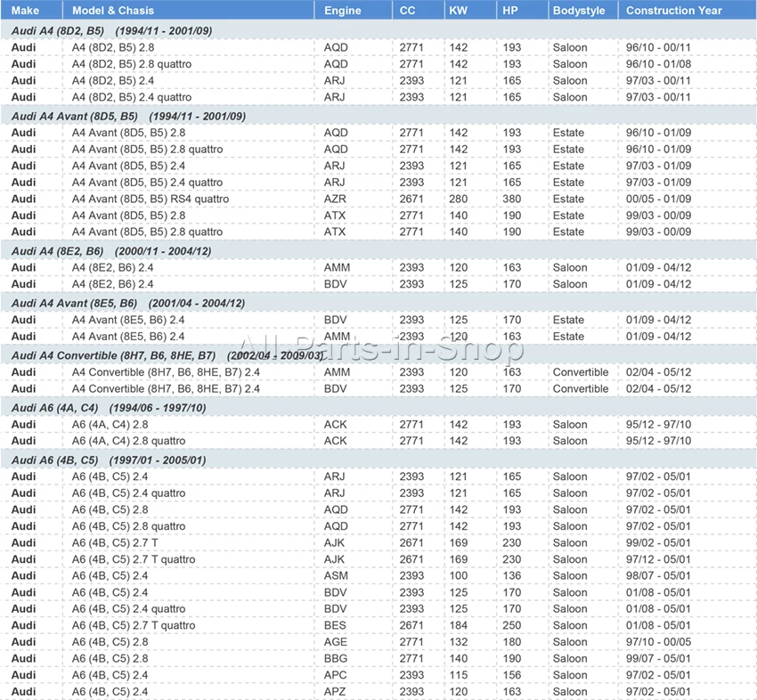Click model A6 (4B, C5) 2.7 T quattro with BES engine
757x700 pixels.
pos(134,625)
